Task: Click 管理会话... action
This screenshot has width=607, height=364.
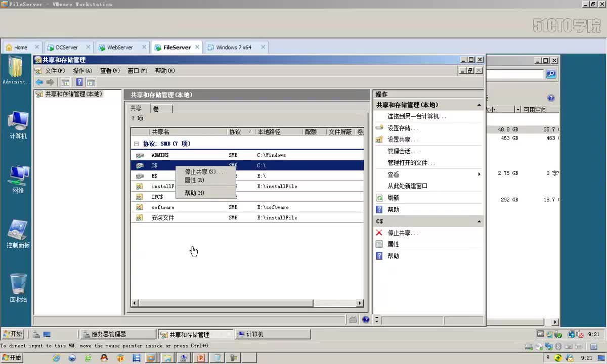Action: [x=403, y=151]
